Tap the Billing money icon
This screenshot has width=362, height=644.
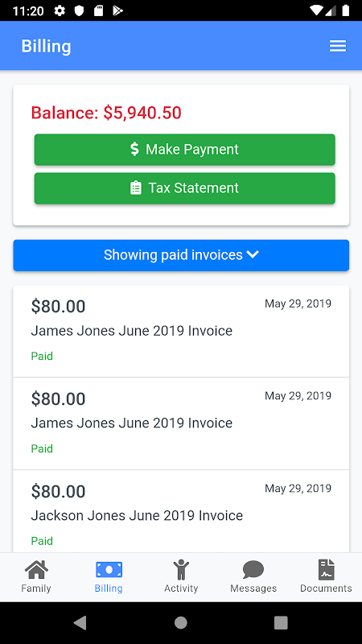109,570
